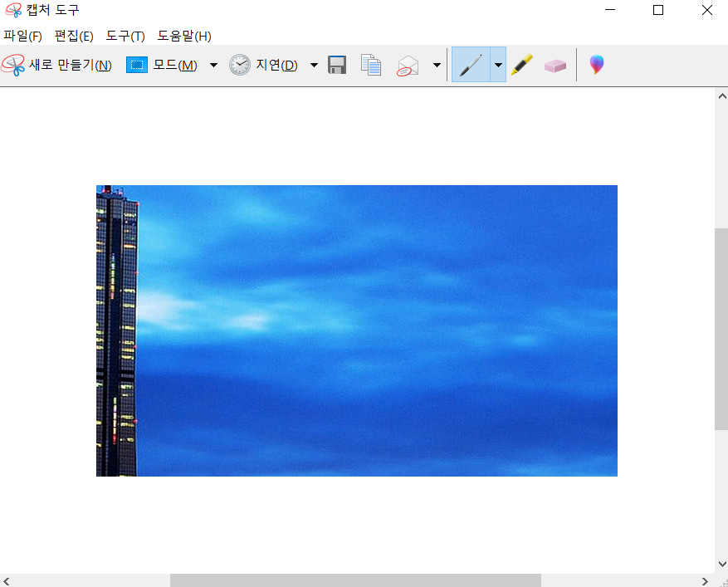The height and width of the screenshot is (587, 728).
Task: Maximize the Snipping Tool window
Action: click(658, 10)
